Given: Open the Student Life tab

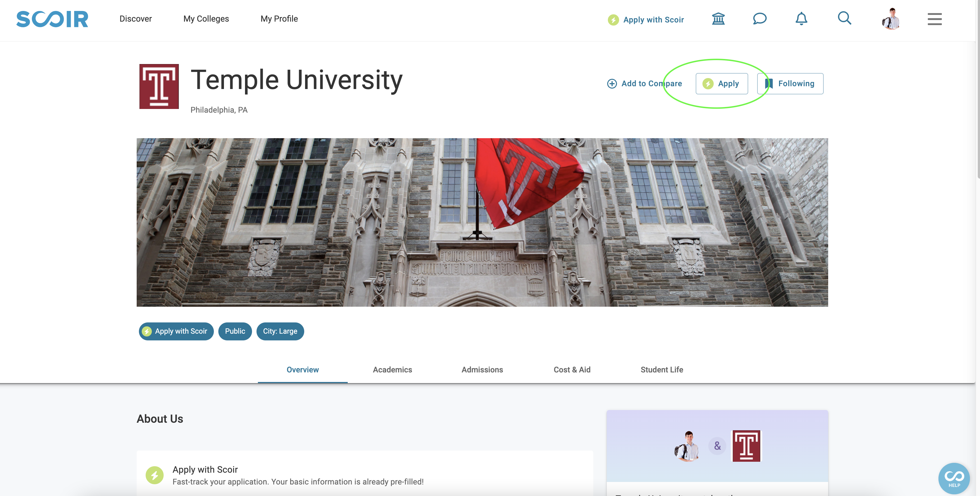Looking at the screenshot, I should (x=661, y=369).
